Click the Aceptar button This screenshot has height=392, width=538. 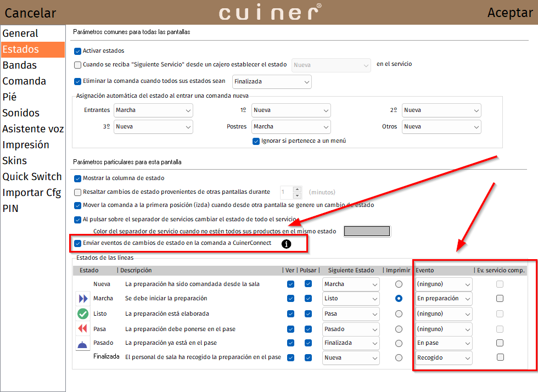tap(510, 13)
